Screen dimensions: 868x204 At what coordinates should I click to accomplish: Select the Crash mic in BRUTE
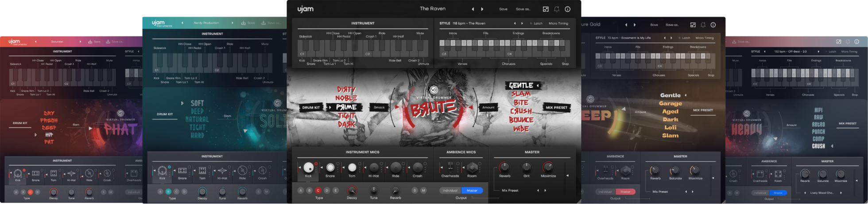[x=418, y=167]
